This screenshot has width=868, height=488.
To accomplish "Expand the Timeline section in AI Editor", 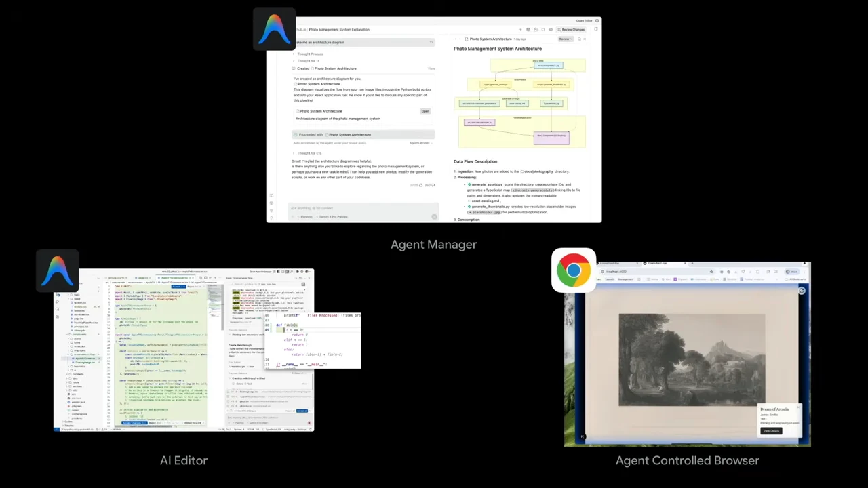I will tap(68, 425).
